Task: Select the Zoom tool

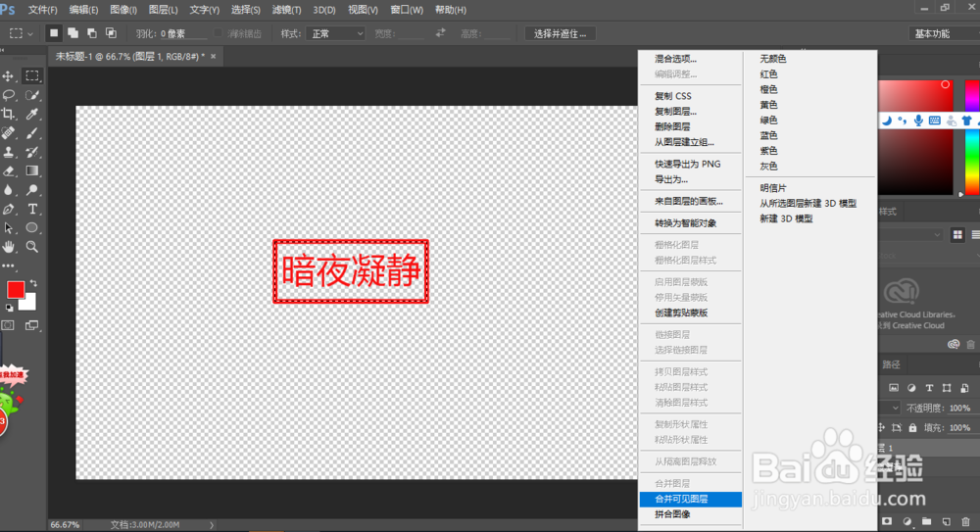Action: [32, 247]
